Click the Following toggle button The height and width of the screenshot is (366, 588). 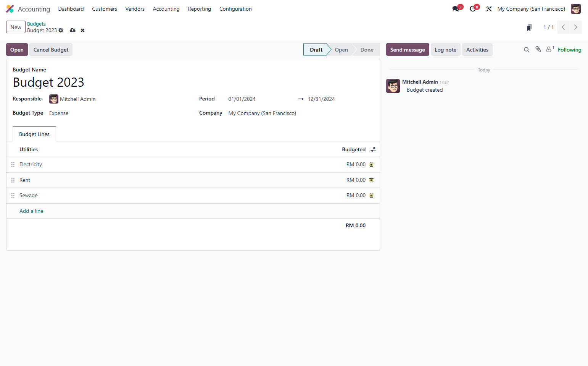(569, 50)
